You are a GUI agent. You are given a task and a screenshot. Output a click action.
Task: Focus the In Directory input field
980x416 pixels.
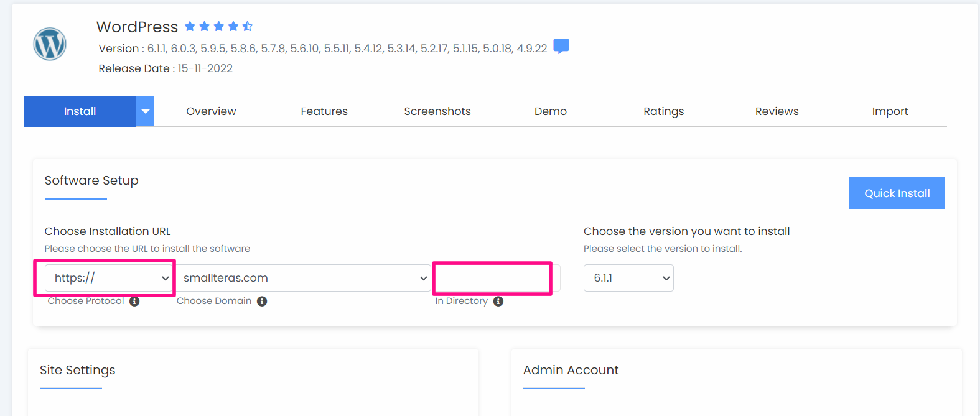click(x=497, y=278)
